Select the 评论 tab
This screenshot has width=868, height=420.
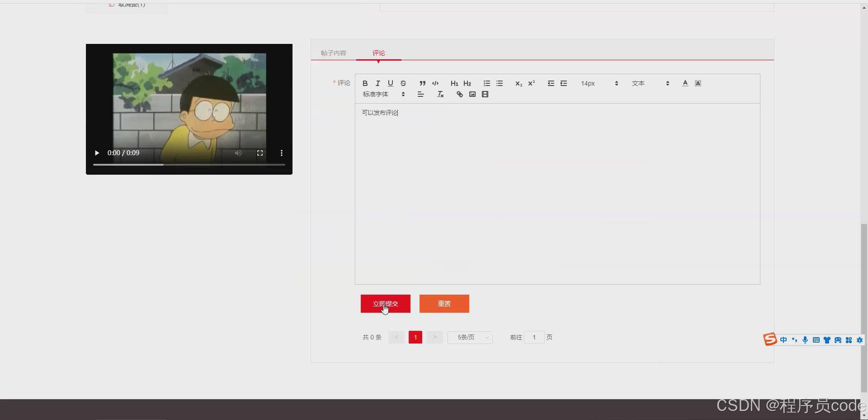point(379,53)
